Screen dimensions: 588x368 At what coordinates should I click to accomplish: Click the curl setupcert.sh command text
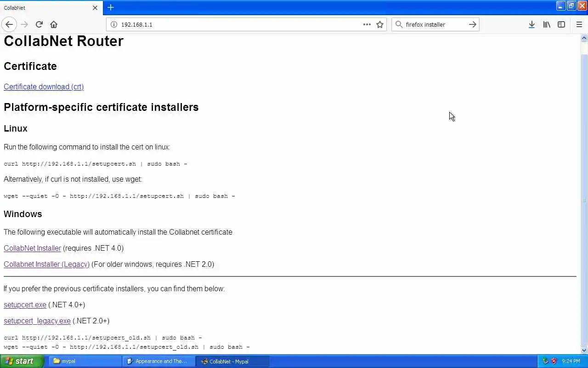point(96,164)
